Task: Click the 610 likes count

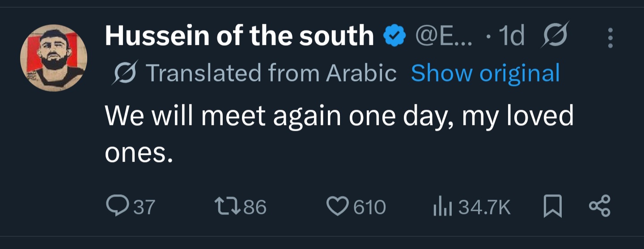Action: [x=370, y=207]
